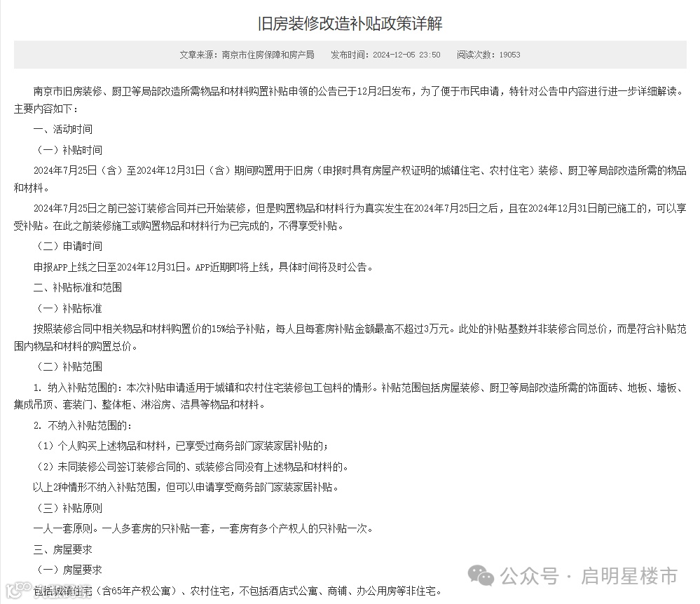Click the subheading （二）申请时间
The height and width of the screenshot is (604, 700).
[x=68, y=247]
